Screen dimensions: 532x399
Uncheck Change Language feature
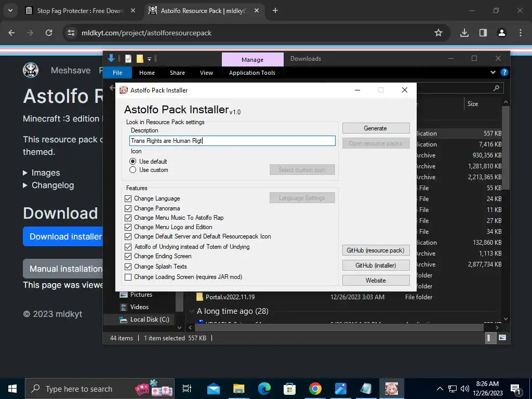point(128,198)
